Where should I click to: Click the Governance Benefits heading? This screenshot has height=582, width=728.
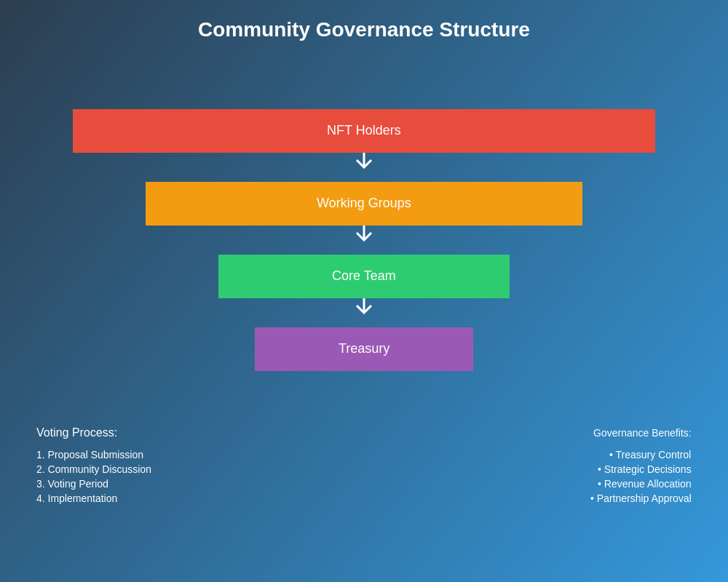tap(642, 433)
